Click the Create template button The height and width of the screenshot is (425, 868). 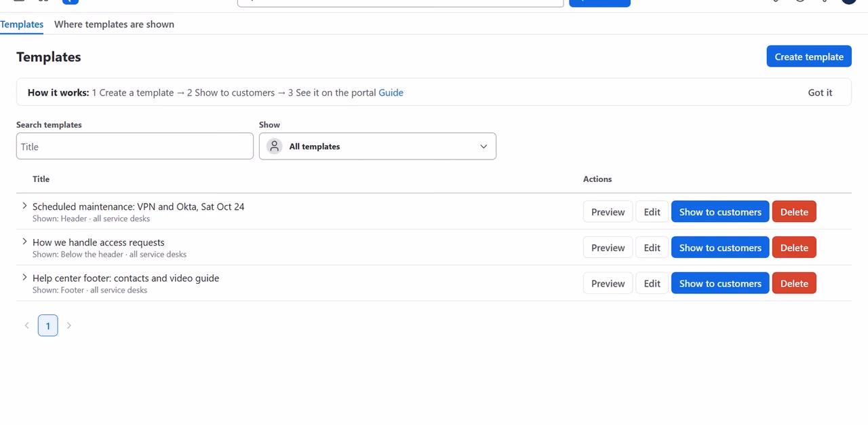(809, 56)
